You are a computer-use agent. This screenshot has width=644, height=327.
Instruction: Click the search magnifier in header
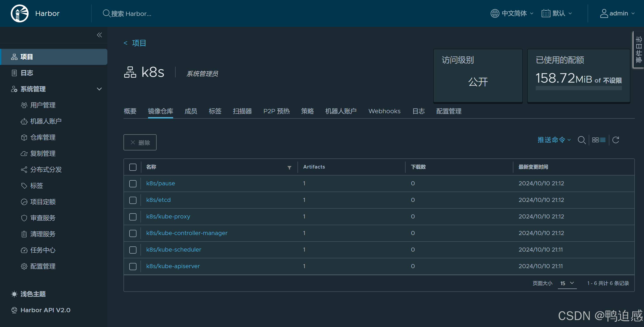pos(106,13)
